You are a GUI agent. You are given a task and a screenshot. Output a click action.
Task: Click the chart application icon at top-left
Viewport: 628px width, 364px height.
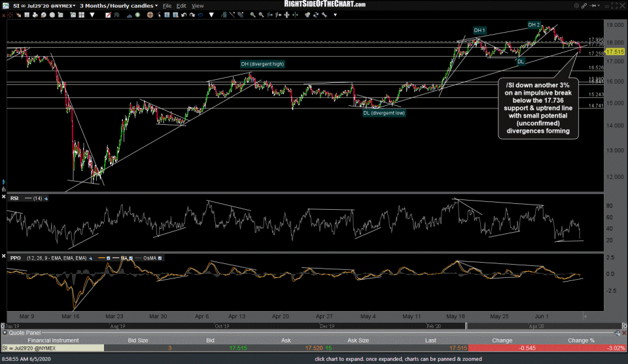(5, 6)
